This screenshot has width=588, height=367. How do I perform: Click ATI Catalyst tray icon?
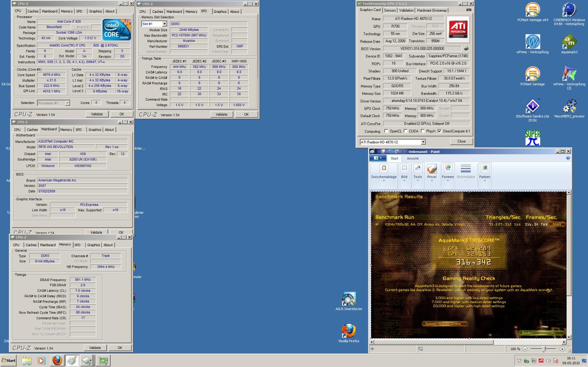point(541,361)
